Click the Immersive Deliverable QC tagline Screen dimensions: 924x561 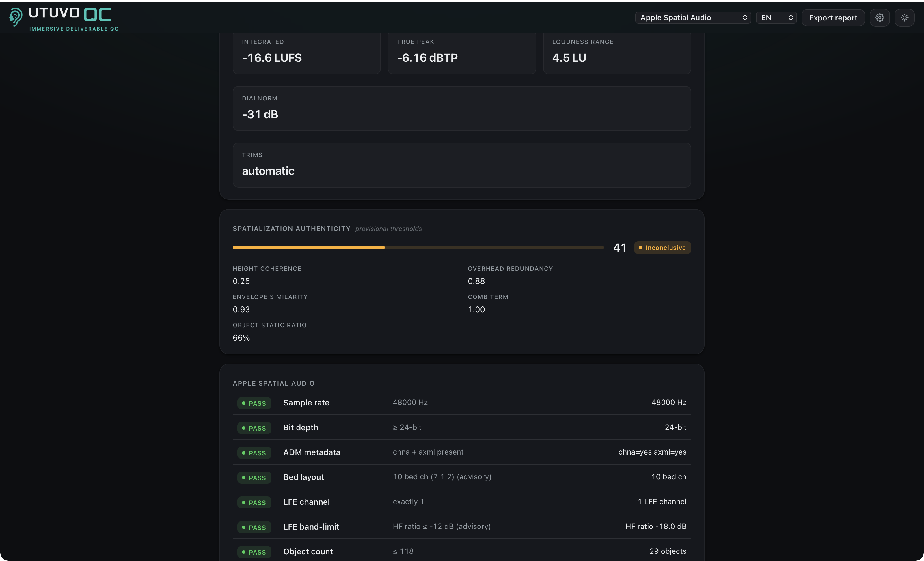tap(74, 29)
